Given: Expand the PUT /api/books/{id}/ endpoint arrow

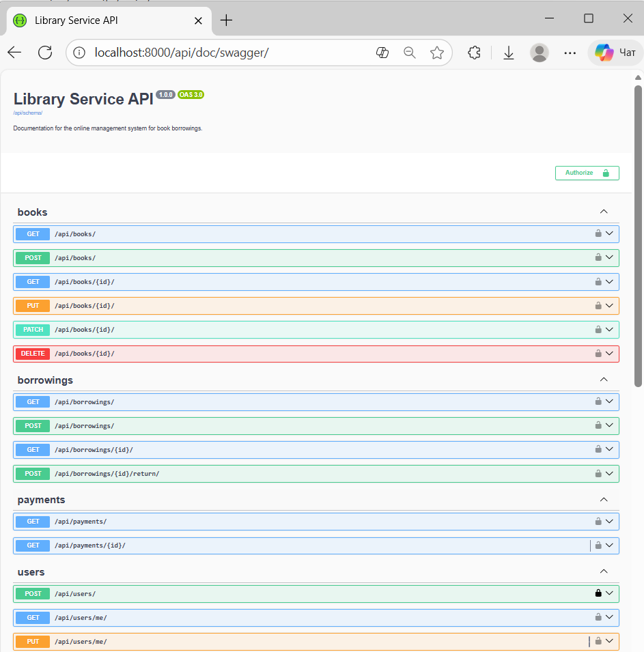Looking at the screenshot, I should coord(610,305).
